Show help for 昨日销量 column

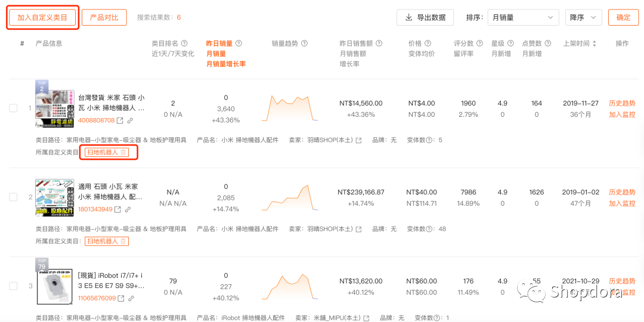click(238, 43)
